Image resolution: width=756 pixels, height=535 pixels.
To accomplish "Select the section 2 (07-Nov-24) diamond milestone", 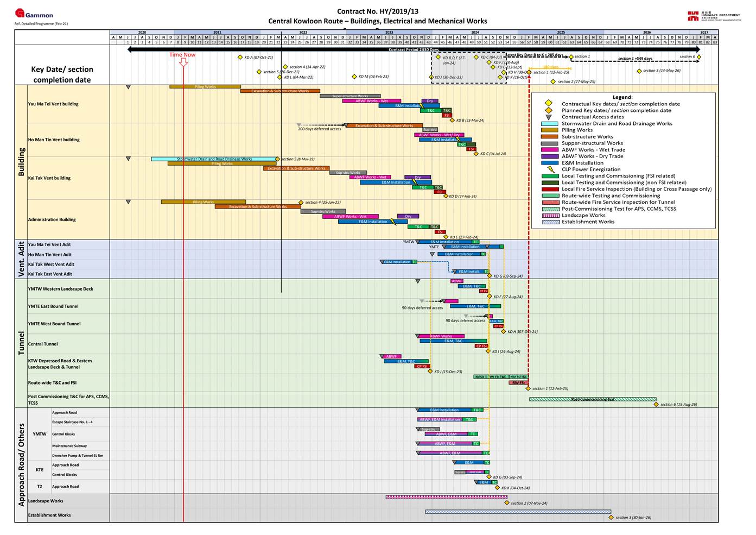I will click(x=506, y=503).
